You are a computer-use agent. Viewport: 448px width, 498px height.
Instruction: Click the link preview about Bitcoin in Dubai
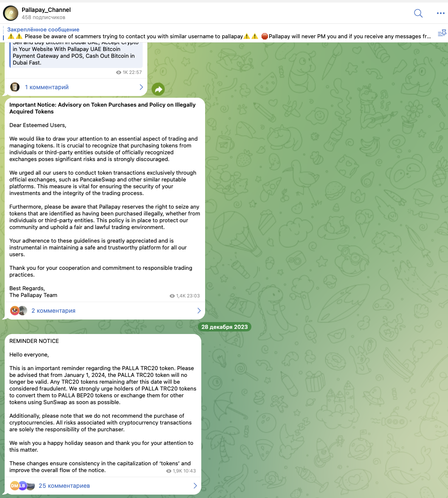pos(76,54)
